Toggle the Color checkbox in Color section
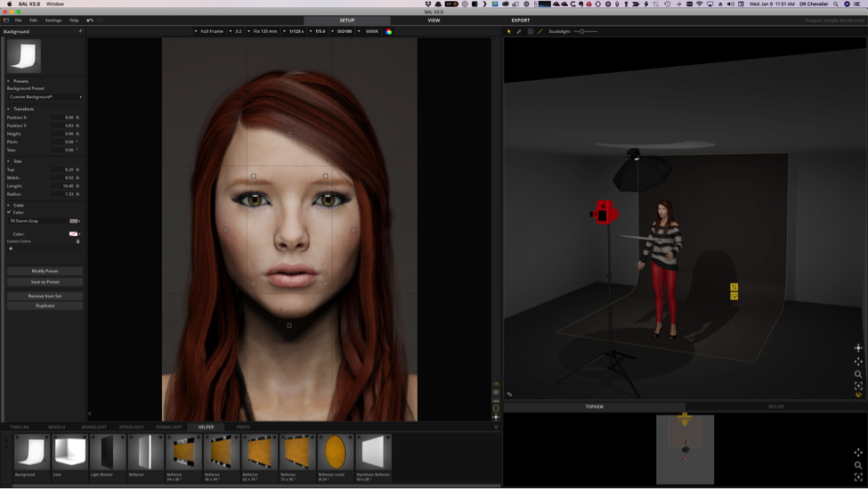 coord(10,212)
